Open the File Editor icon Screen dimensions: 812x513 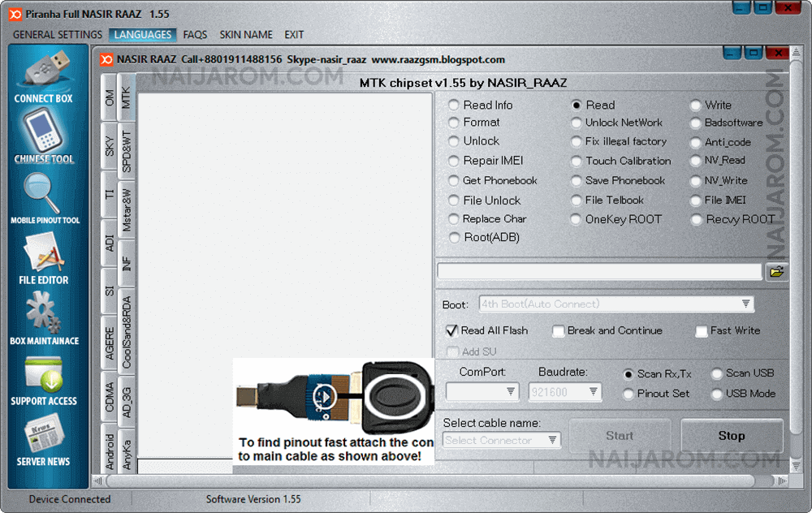coord(44,252)
